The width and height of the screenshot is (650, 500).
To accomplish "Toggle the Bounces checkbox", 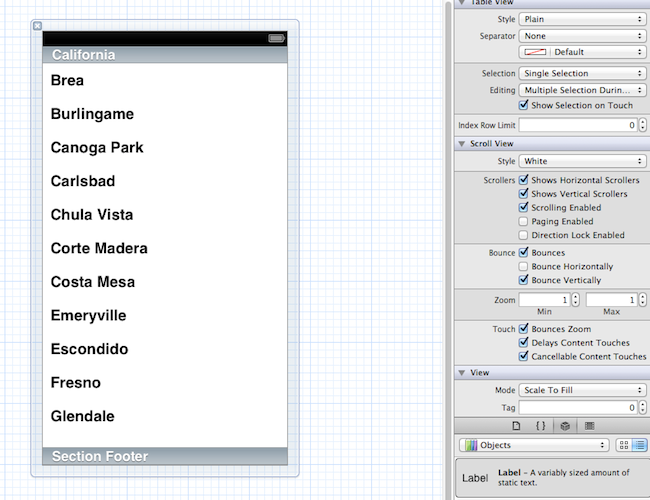I will [524, 252].
